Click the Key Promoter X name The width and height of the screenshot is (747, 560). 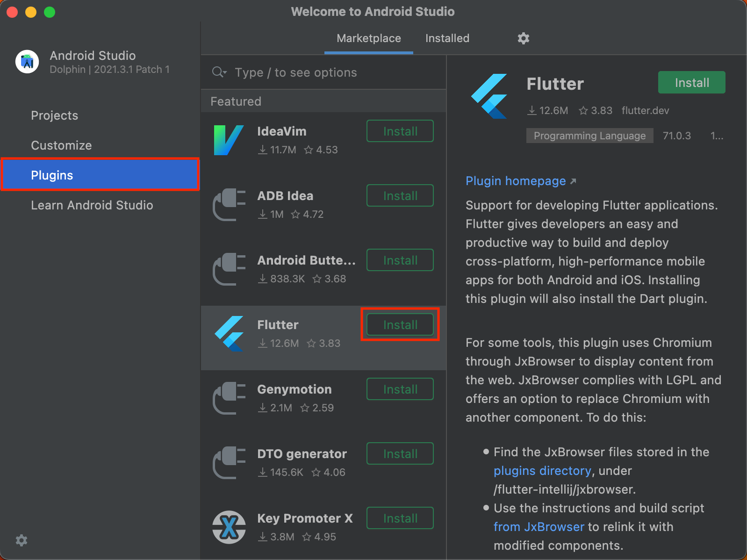tap(305, 518)
